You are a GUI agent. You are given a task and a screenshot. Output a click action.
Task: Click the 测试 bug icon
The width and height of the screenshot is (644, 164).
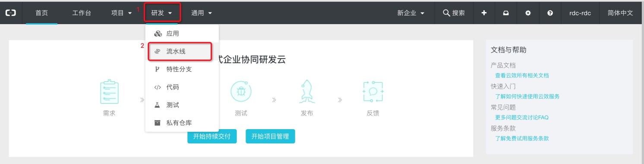(x=241, y=91)
